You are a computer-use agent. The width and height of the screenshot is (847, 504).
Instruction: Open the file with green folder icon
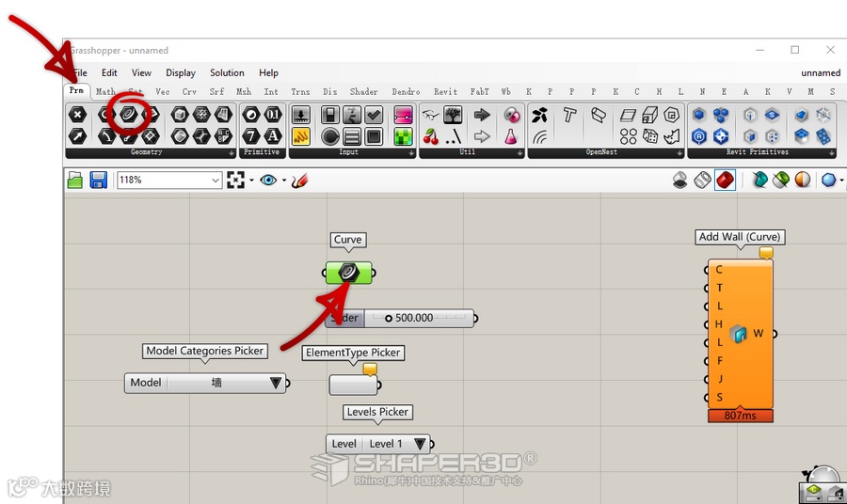(75, 181)
